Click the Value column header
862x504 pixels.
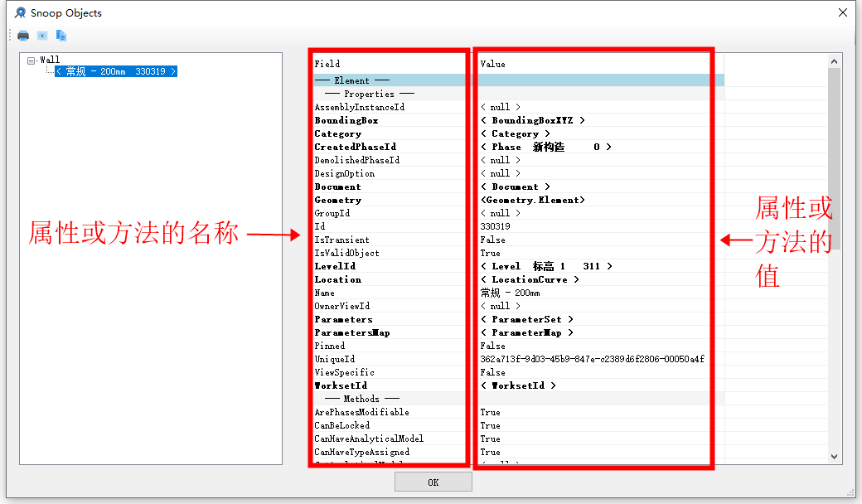coord(492,64)
